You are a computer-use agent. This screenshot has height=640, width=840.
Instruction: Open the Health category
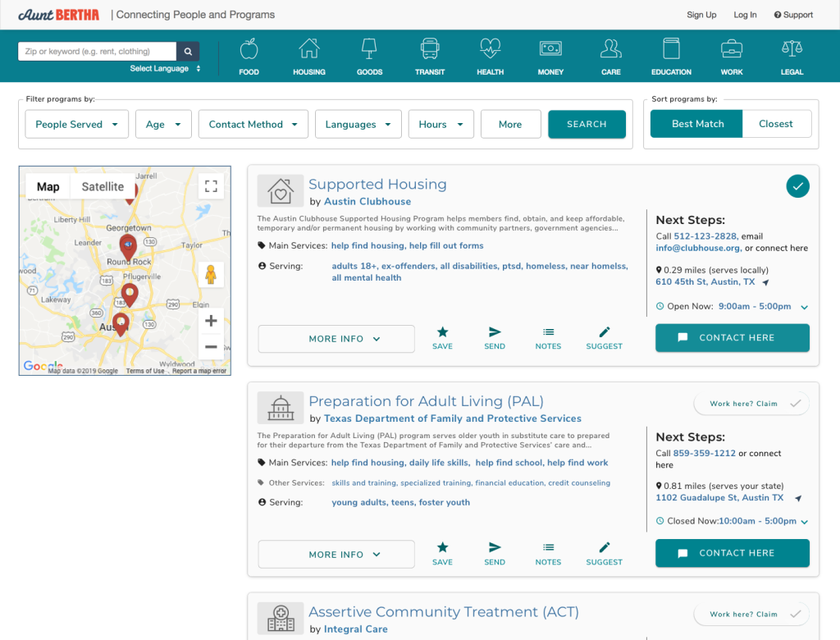(491, 57)
